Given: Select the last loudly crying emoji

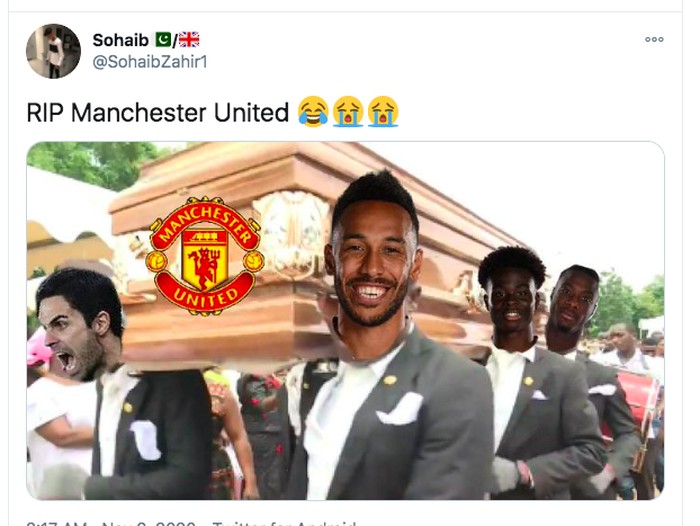Looking at the screenshot, I should 383,112.
